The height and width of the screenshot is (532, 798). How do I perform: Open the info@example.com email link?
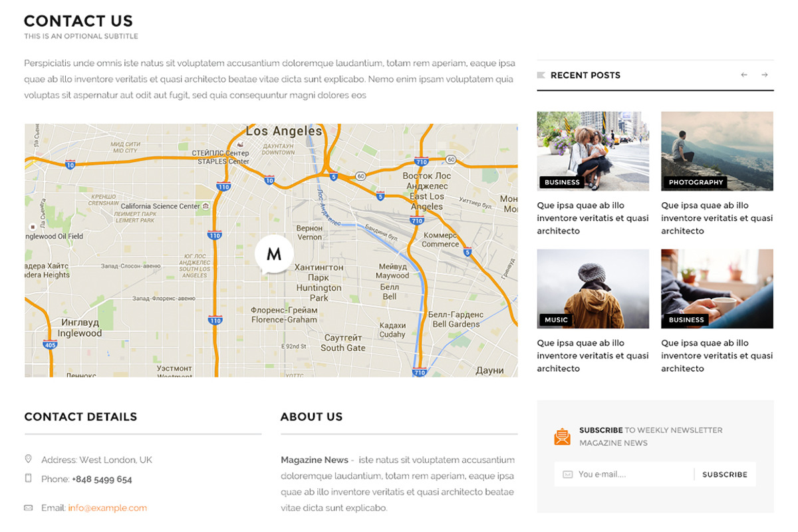[107, 507]
